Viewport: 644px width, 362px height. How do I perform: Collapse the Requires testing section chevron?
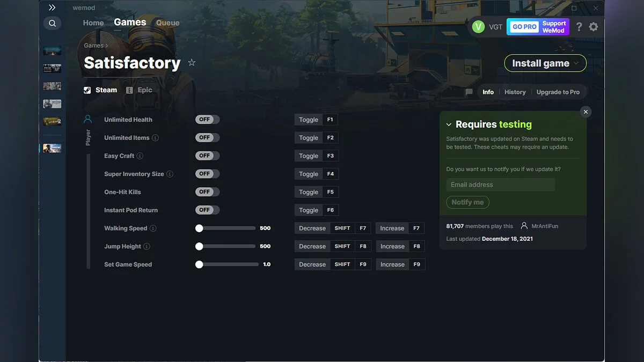click(449, 124)
